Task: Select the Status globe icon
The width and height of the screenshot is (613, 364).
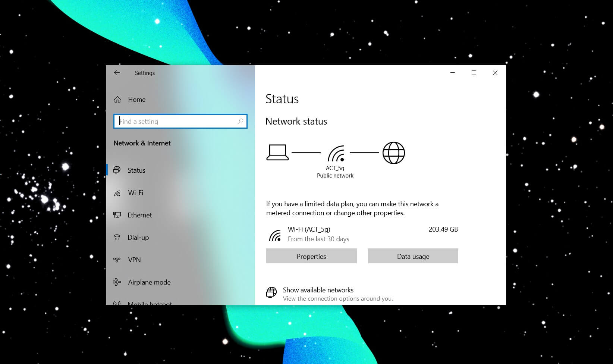Action: click(x=117, y=170)
